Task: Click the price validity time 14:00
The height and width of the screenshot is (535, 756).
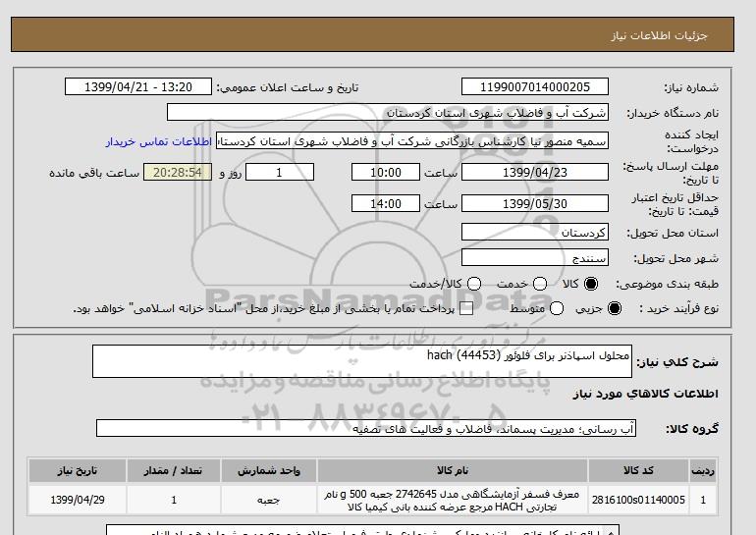Action: click(386, 204)
